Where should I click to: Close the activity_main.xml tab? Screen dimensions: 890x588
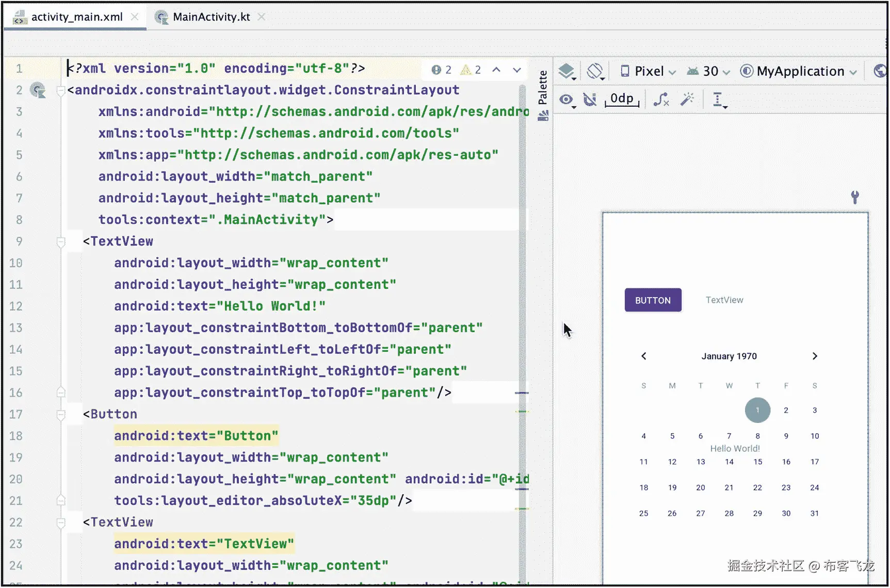135,17
